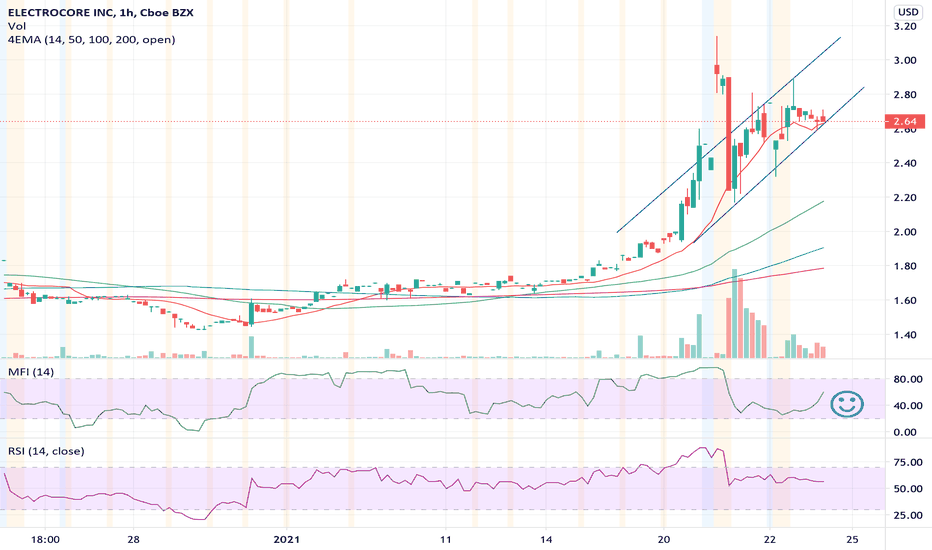Image resolution: width=932 pixels, height=550 pixels.
Task: Click the 2.20 price axis label
Action: [x=905, y=197]
